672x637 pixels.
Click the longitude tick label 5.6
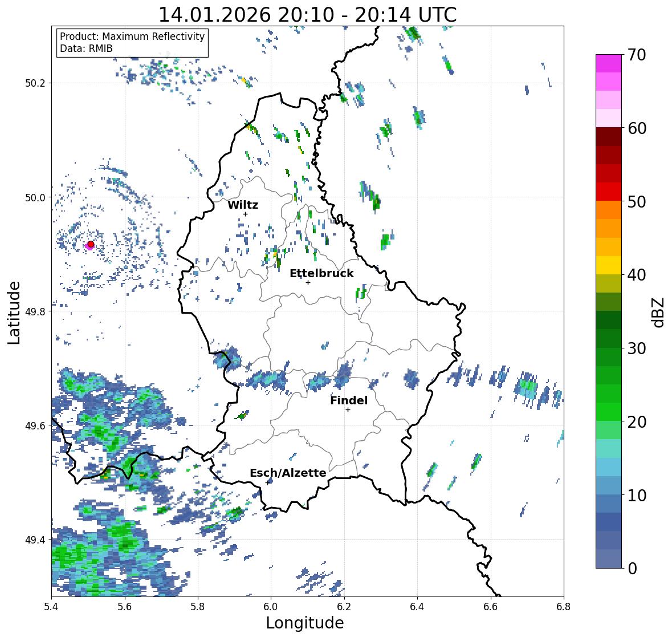[124, 607]
